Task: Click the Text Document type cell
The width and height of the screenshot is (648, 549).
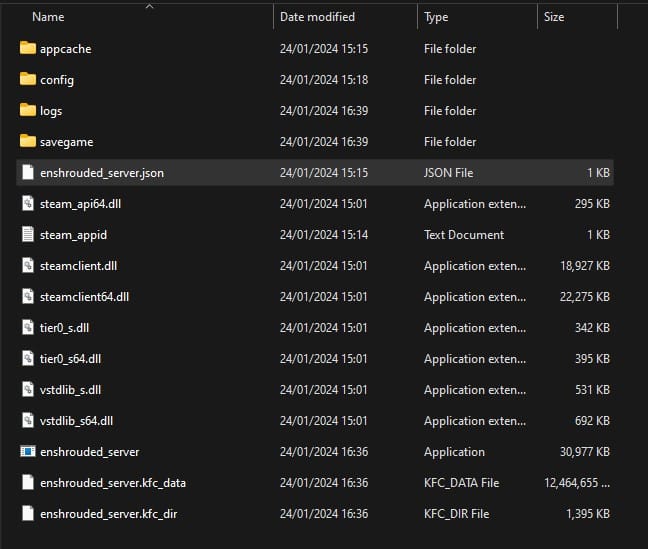Action: [x=464, y=235]
